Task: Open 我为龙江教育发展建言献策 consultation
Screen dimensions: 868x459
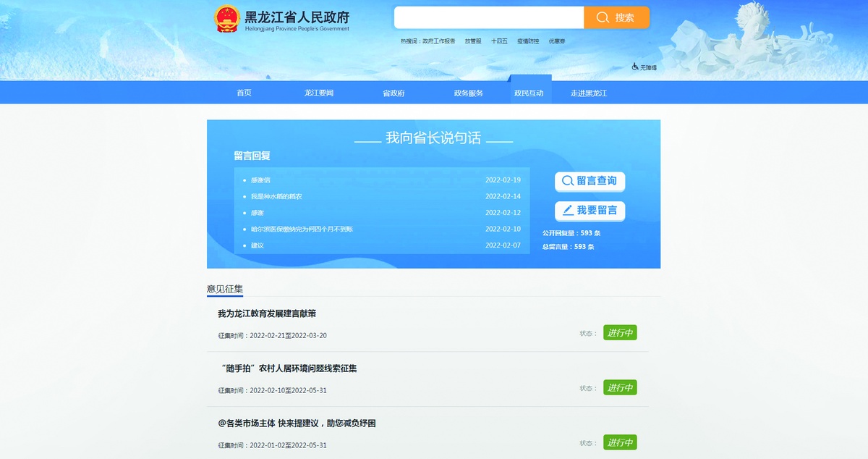Action: click(267, 313)
